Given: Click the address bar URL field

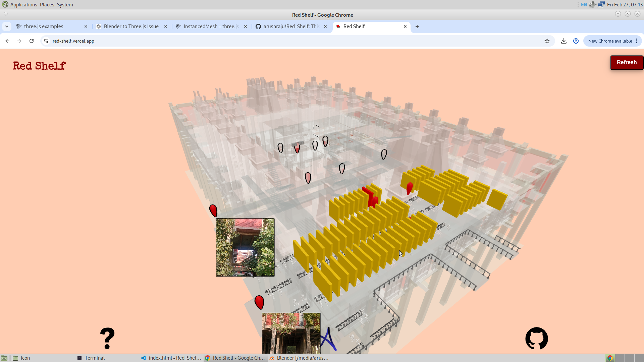Looking at the screenshot, I should 134,41.
